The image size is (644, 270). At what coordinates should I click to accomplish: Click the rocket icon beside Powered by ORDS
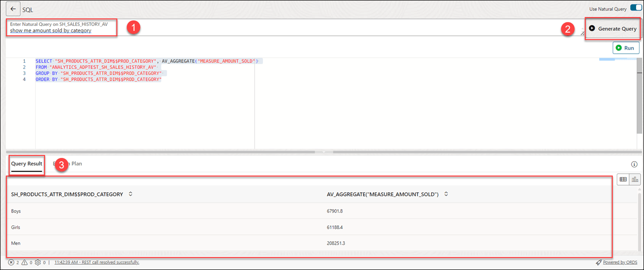599,262
